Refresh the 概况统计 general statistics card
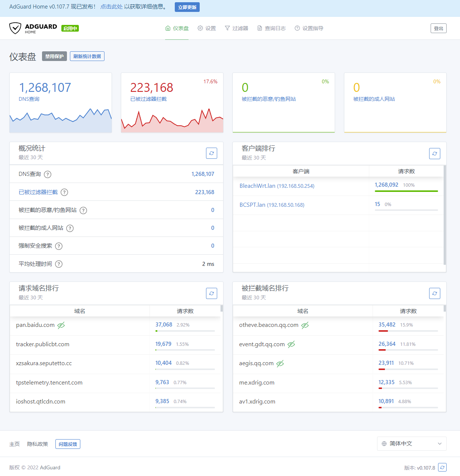The width and height of the screenshot is (460, 476). coord(212,153)
